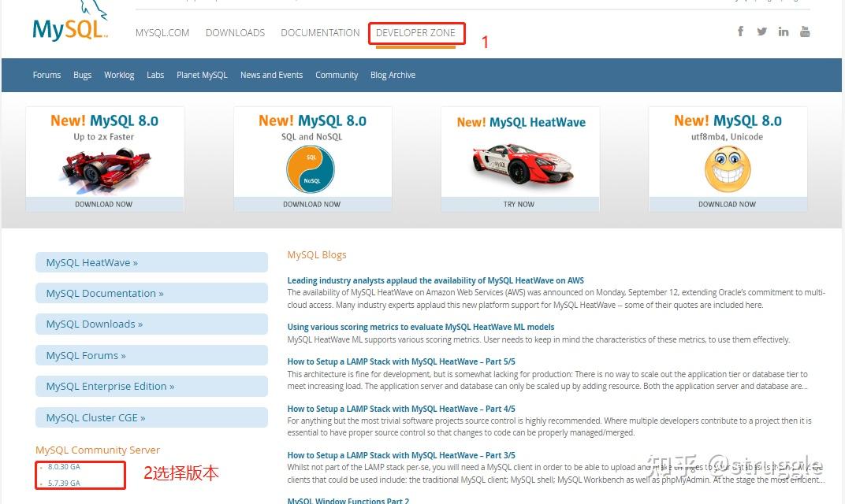Select the DEVELOPER ZONE tab
This screenshot has height=504, width=845.
[415, 33]
